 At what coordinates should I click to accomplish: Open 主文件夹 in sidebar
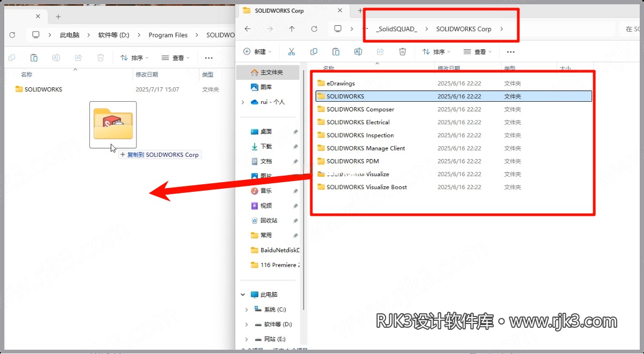pyautogui.click(x=266, y=72)
